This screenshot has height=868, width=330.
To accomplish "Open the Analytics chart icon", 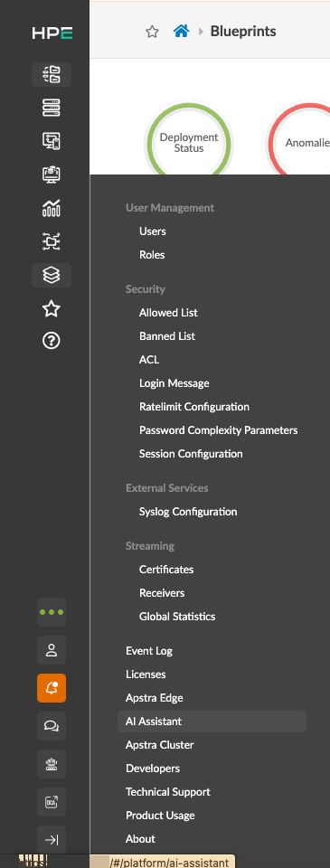I will 52,208.
